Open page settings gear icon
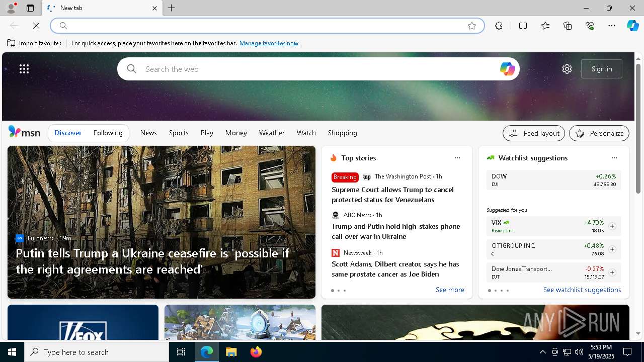The width and height of the screenshot is (644, 362). [x=567, y=69]
